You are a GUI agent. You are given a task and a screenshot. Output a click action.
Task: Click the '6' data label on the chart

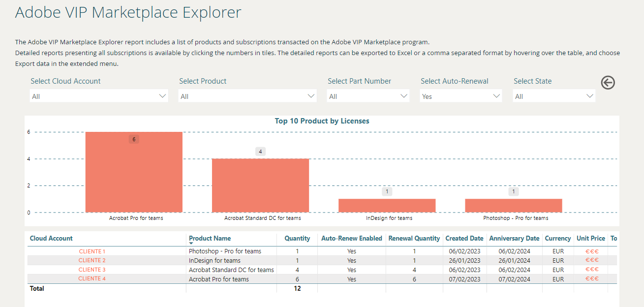tap(134, 139)
